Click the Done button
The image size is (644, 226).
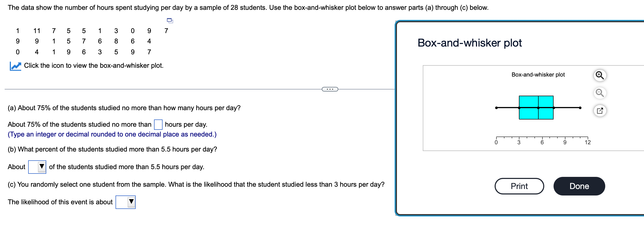tap(579, 186)
